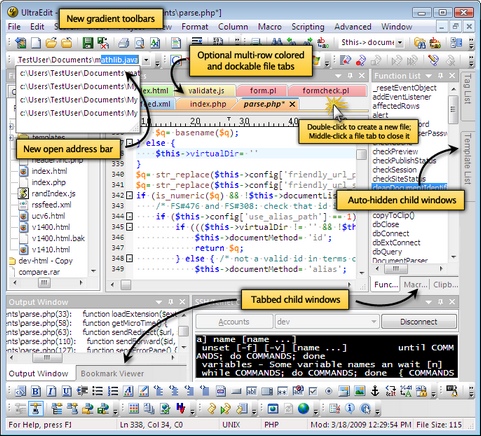The width and height of the screenshot is (481, 436).
Task: Insert bulleted list from HTML toolbar
Action: click(97, 391)
